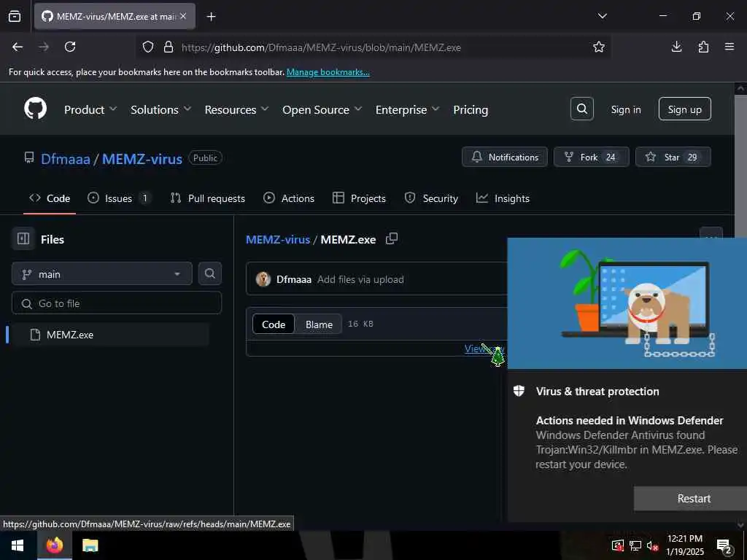This screenshot has width=747, height=560.
Task: Select Code view toggle button
Action: [274, 324]
